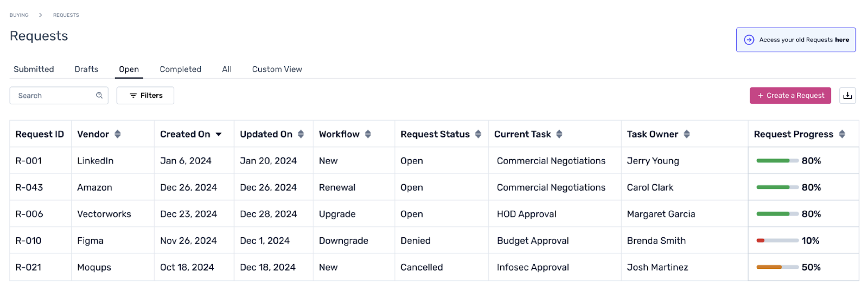The height and width of the screenshot is (290, 868).
Task: Click the download export icon
Action: [847, 96]
